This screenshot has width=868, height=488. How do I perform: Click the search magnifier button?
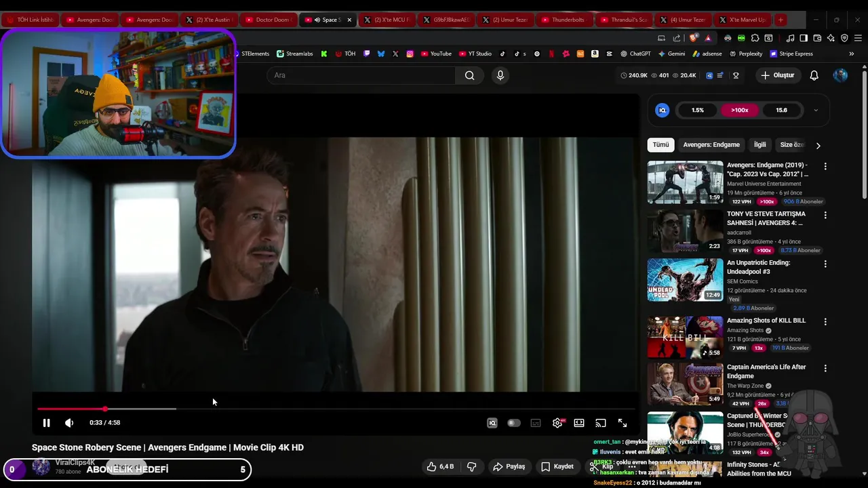click(469, 75)
